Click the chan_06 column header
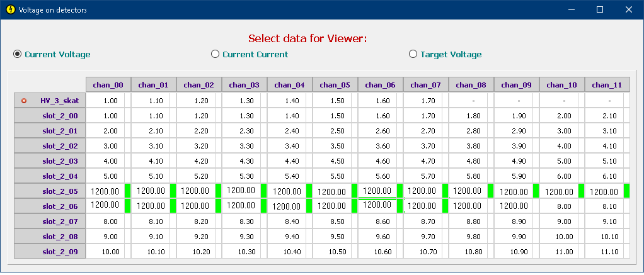The height and width of the screenshot is (275, 644). click(x=380, y=85)
